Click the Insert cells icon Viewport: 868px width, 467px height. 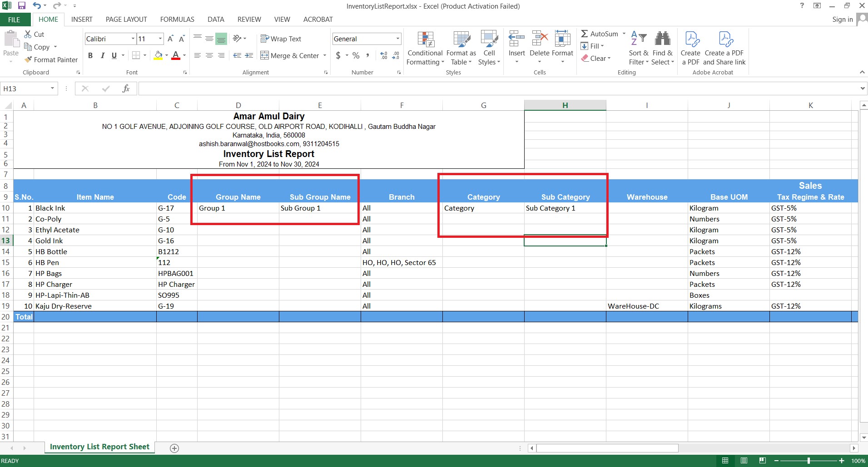coord(516,39)
